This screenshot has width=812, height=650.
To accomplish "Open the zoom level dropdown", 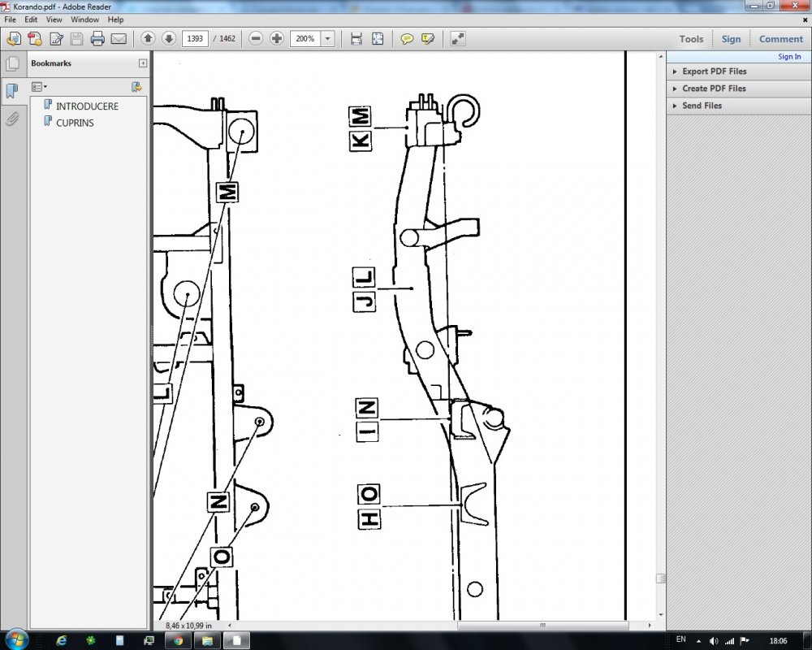I will 328,38.
